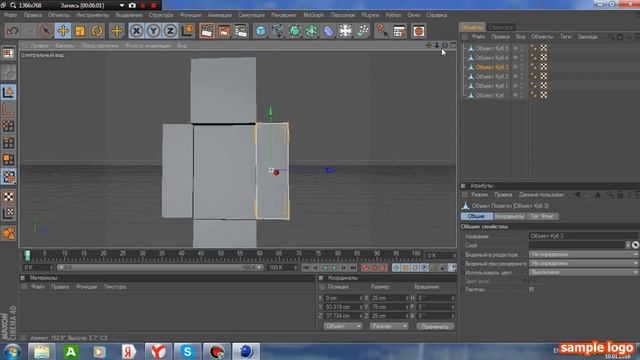Click the Применить button
The image size is (640, 360).
(436, 326)
